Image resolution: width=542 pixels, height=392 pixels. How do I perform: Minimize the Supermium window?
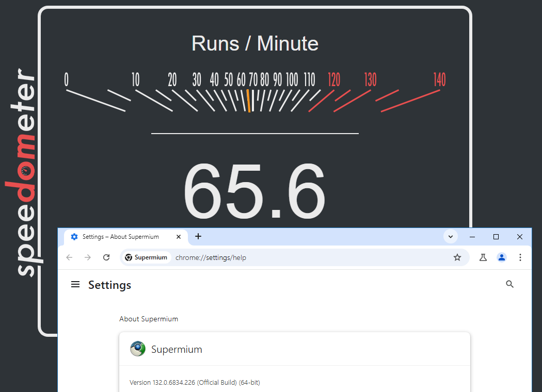tap(472, 237)
